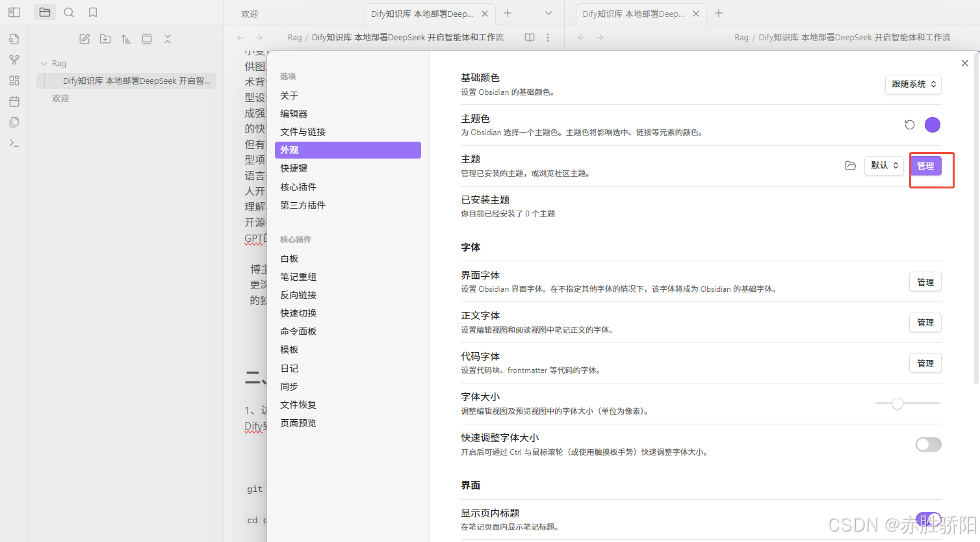Open 基础颜色 跟随系统 dropdown
Image resolution: width=980 pixels, height=542 pixels.
pyautogui.click(x=913, y=84)
